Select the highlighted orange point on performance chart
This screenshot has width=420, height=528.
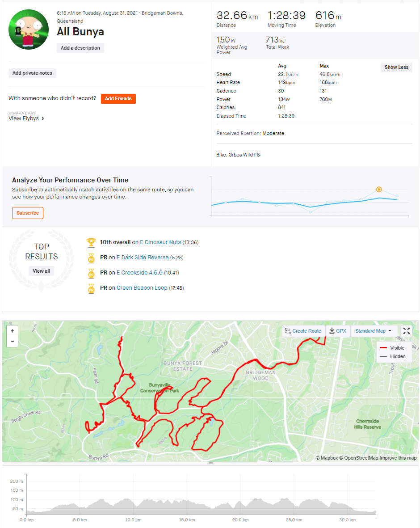point(379,190)
